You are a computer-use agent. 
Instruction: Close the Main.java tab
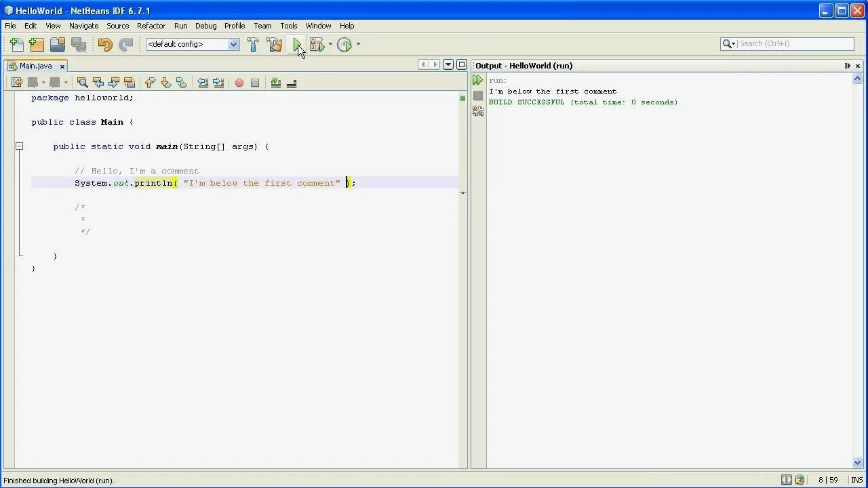(62, 66)
